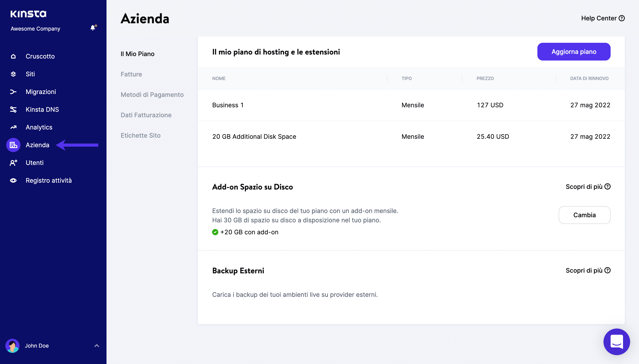The image size is (639, 364).
Task: Open Utenti in the sidebar
Action: 35,163
